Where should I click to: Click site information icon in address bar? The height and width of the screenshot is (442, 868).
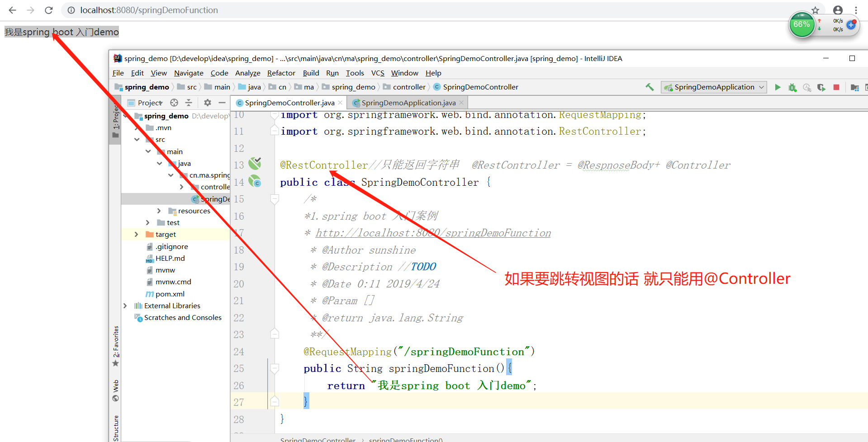71,10
